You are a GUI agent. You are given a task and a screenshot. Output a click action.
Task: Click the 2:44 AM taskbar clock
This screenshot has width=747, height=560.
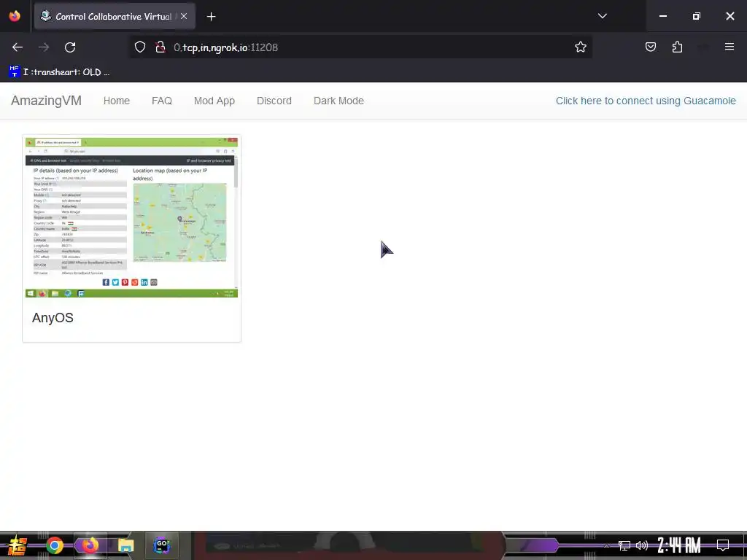(x=679, y=545)
